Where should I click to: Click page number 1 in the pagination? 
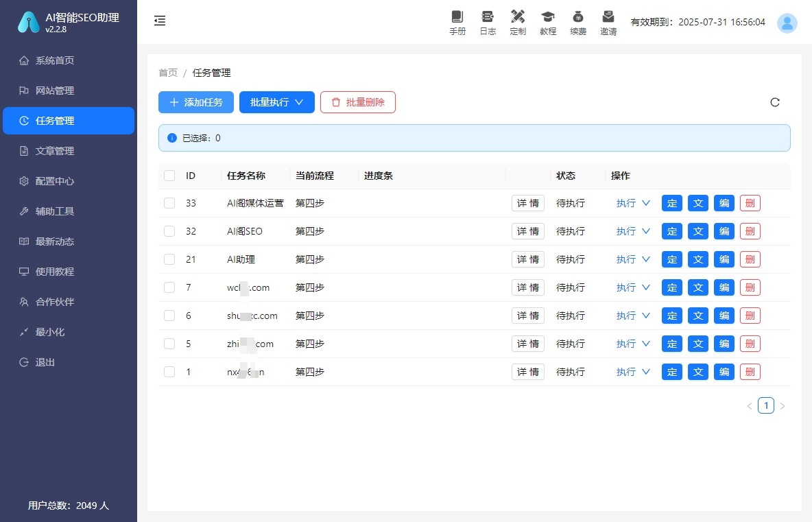click(x=766, y=406)
